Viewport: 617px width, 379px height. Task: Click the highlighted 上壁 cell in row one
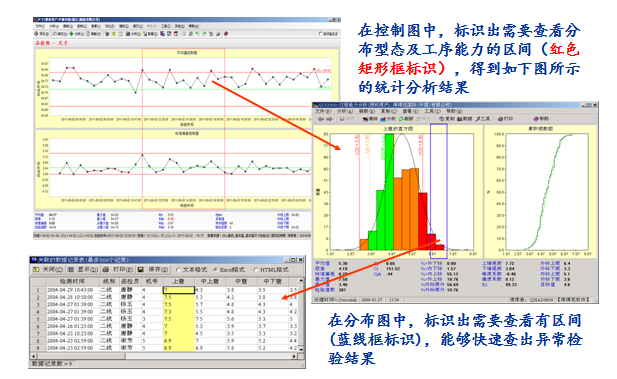coord(179,290)
